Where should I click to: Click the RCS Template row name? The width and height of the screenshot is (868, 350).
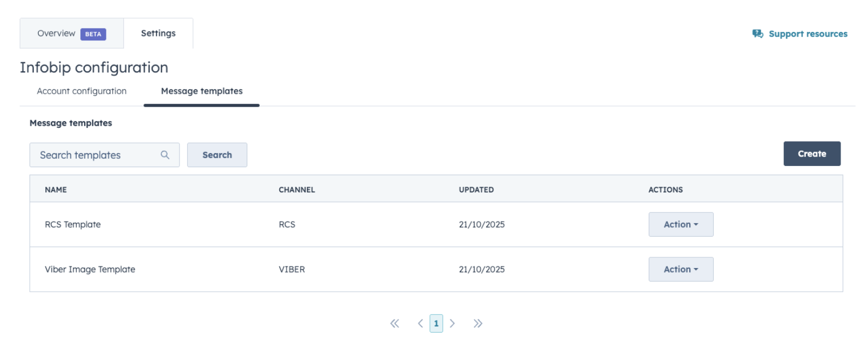(x=73, y=224)
